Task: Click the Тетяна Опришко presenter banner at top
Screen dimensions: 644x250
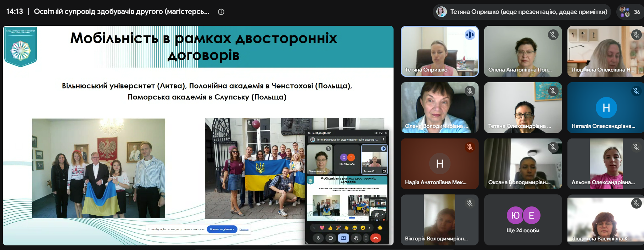Action: pos(522,12)
